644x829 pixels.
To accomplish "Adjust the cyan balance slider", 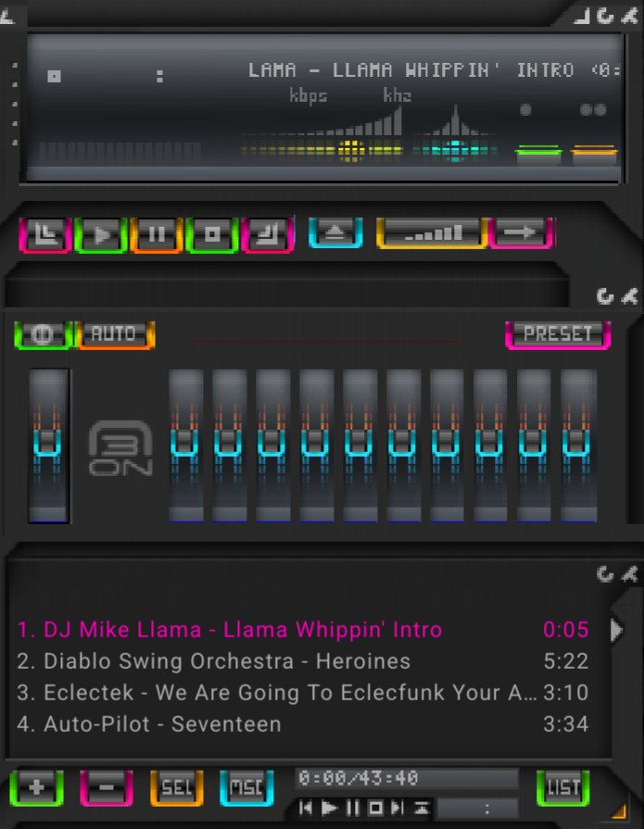I will click(455, 151).
